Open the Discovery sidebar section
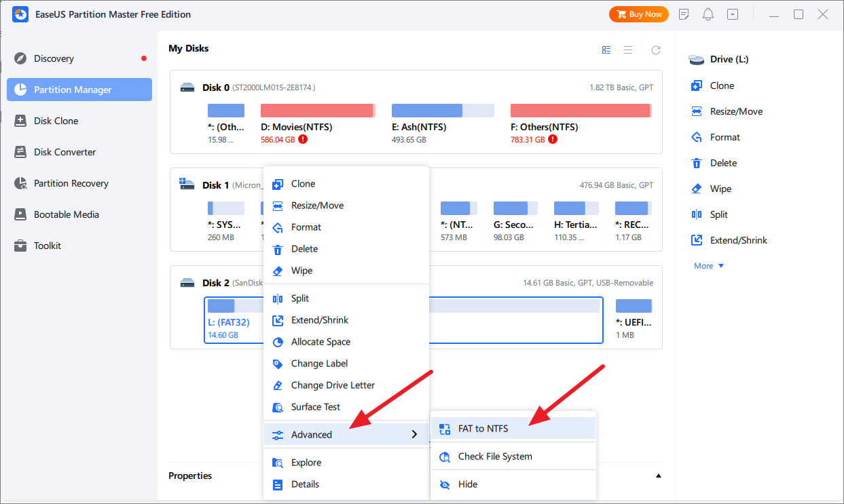844x504 pixels. point(79,58)
